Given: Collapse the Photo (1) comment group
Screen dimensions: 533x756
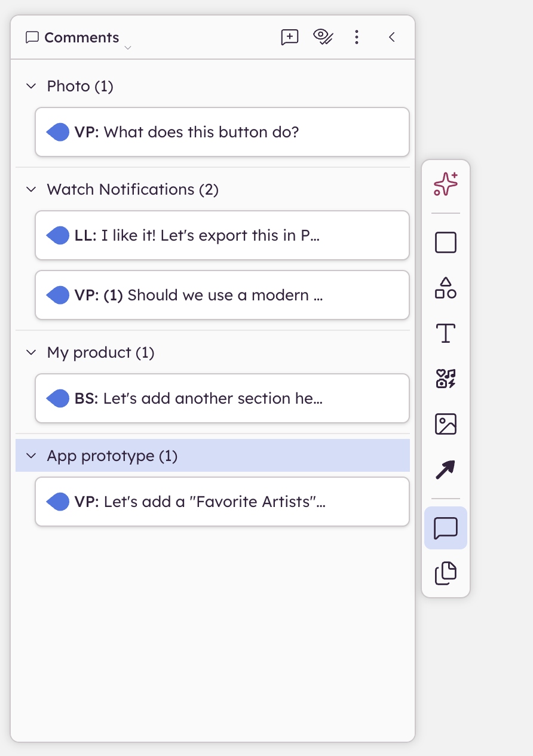Looking at the screenshot, I should coord(31,86).
